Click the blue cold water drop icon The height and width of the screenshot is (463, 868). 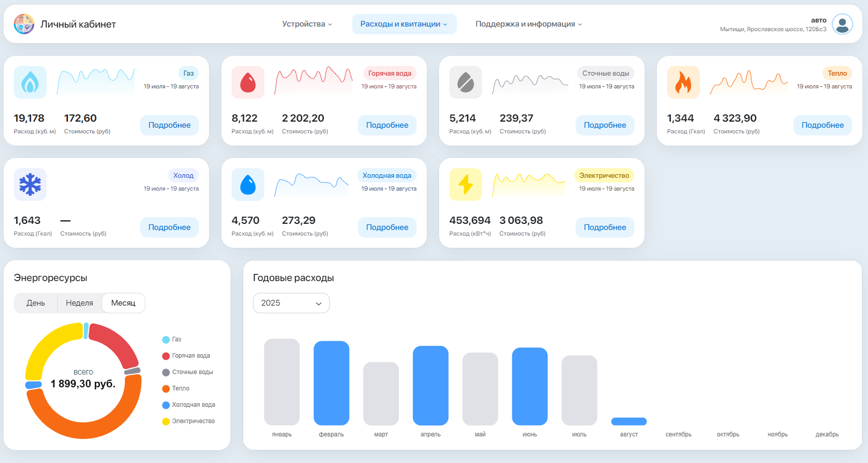point(247,184)
